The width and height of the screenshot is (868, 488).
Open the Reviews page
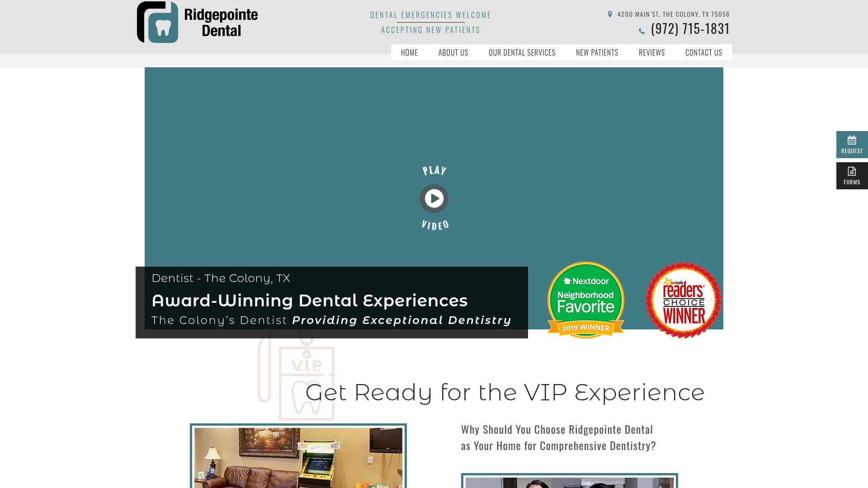point(652,52)
